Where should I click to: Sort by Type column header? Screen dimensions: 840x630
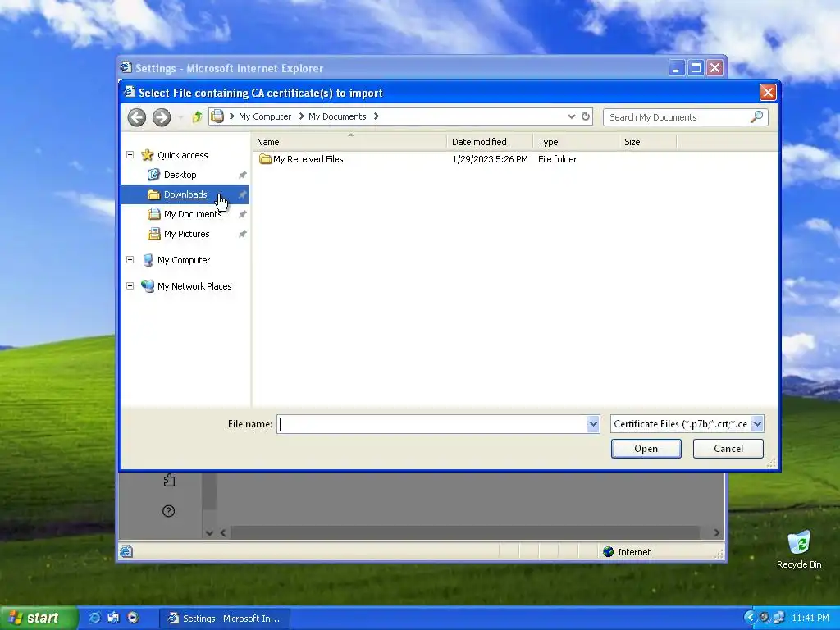tap(576, 142)
